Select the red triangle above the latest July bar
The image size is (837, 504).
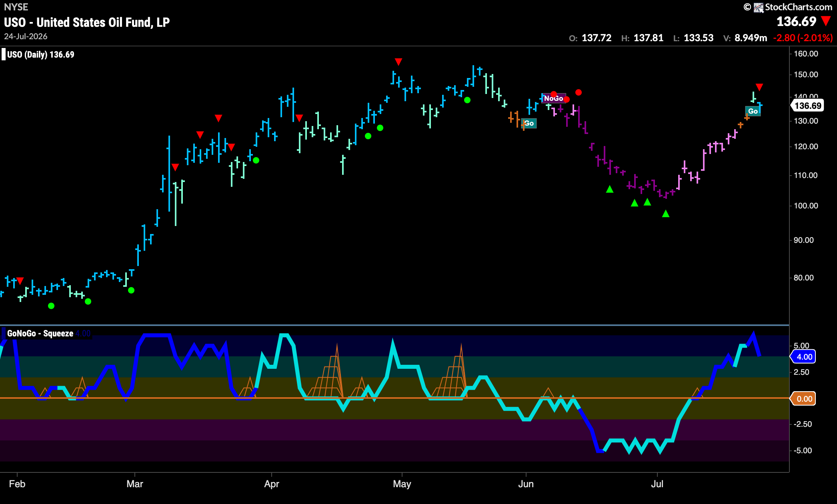759,87
